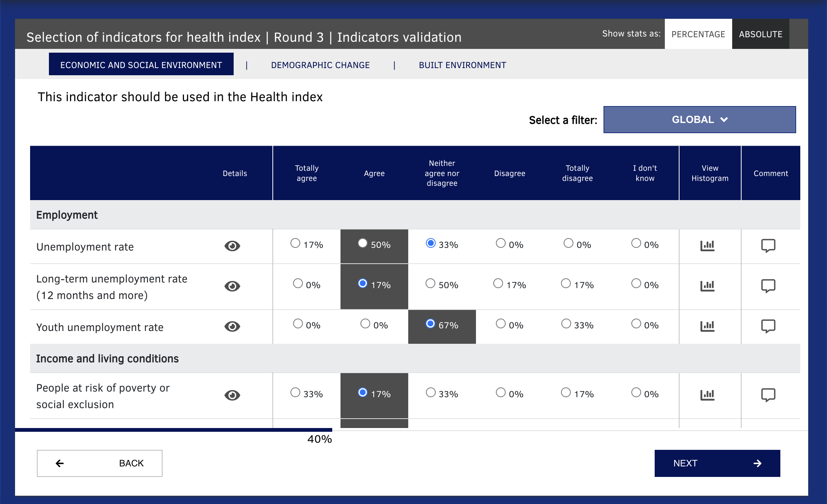The height and width of the screenshot is (504, 827).
Task: Open the GLOBAL filter dropdown
Action: tap(700, 120)
